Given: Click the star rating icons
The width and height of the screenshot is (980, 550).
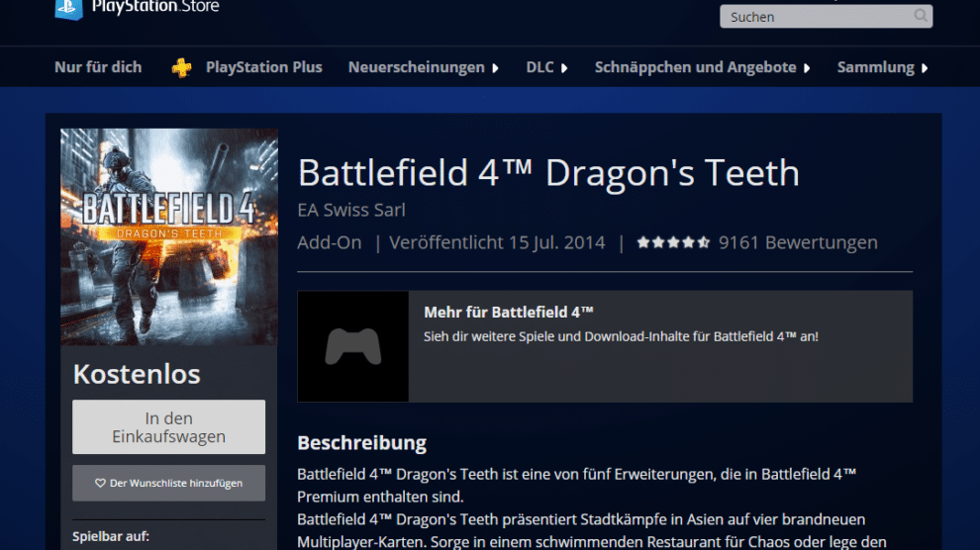Looking at the screenshot, I should pos(673,242).
